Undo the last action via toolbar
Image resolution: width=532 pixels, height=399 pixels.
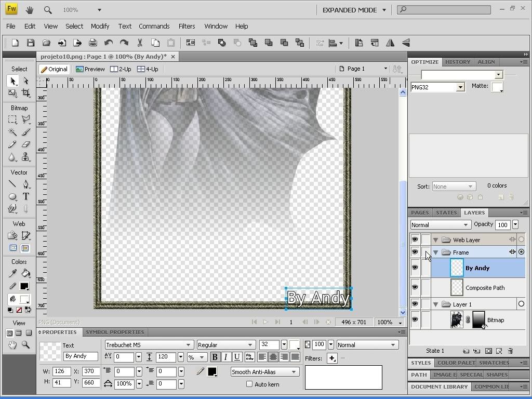click(x=109, y=43)
